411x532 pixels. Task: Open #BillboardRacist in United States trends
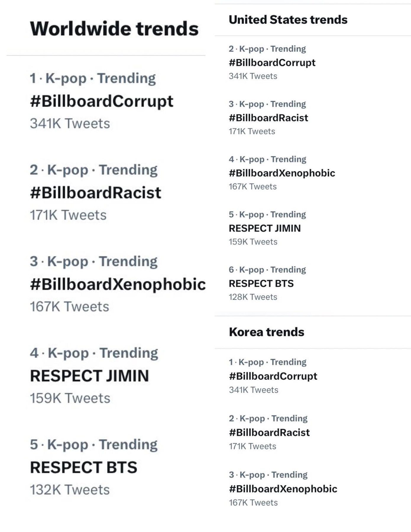[268, 118]
